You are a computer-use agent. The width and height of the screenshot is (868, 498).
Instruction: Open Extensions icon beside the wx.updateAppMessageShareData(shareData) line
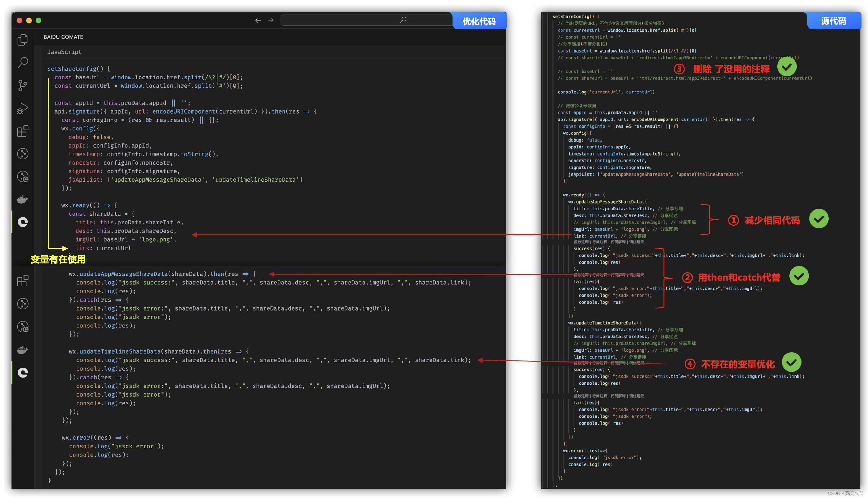coord(22,281)
